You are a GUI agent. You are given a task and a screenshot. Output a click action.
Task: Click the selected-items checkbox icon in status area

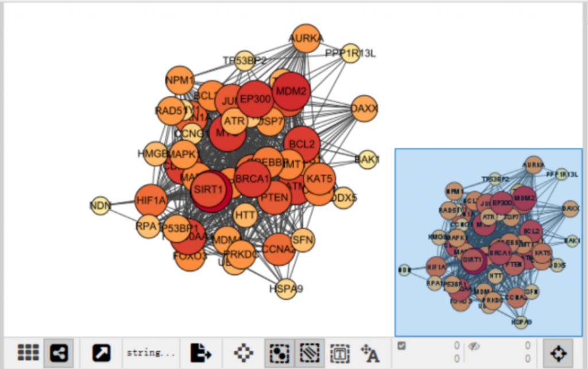(402, 345)
